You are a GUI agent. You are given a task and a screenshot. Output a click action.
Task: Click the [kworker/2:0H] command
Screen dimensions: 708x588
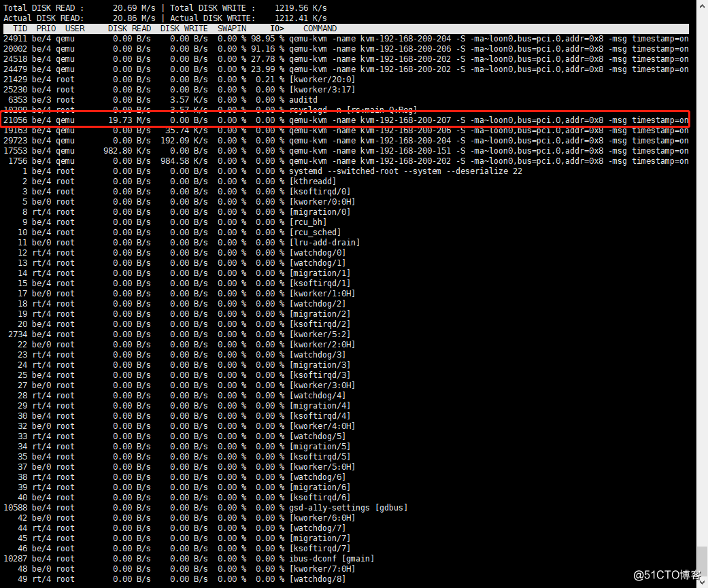[x=322, y=345]
